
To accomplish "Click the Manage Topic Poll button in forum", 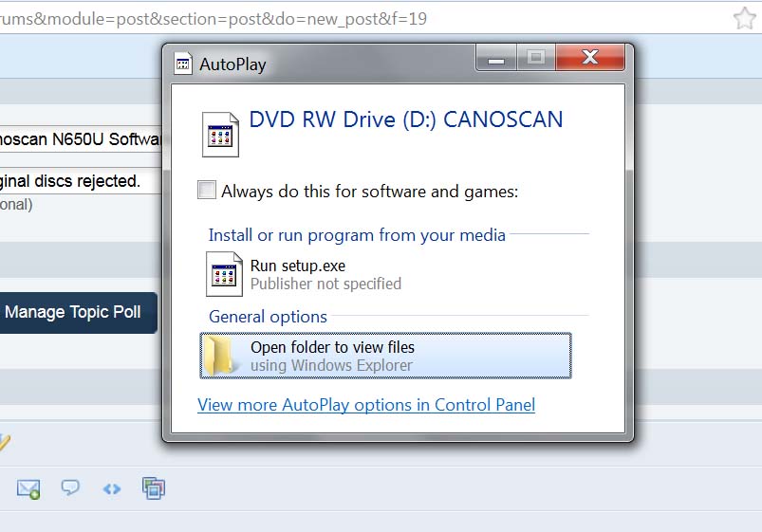I will pos(78,312).
